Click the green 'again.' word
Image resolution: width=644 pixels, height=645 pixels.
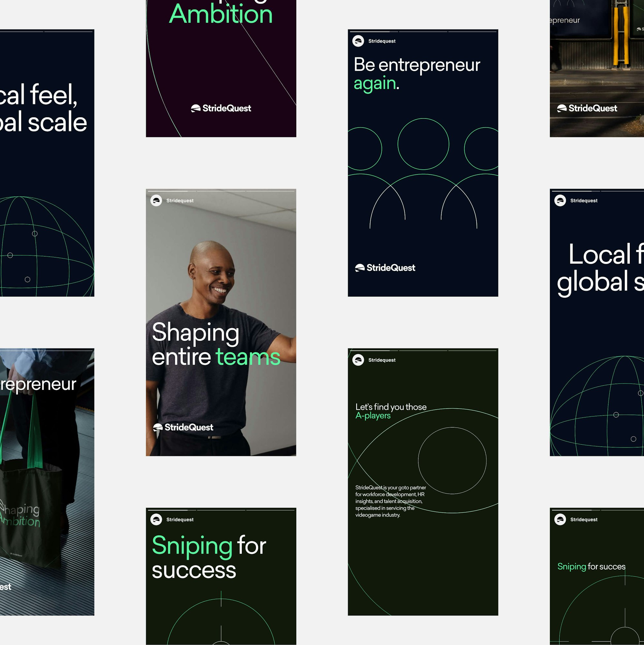tap(376, 83)
